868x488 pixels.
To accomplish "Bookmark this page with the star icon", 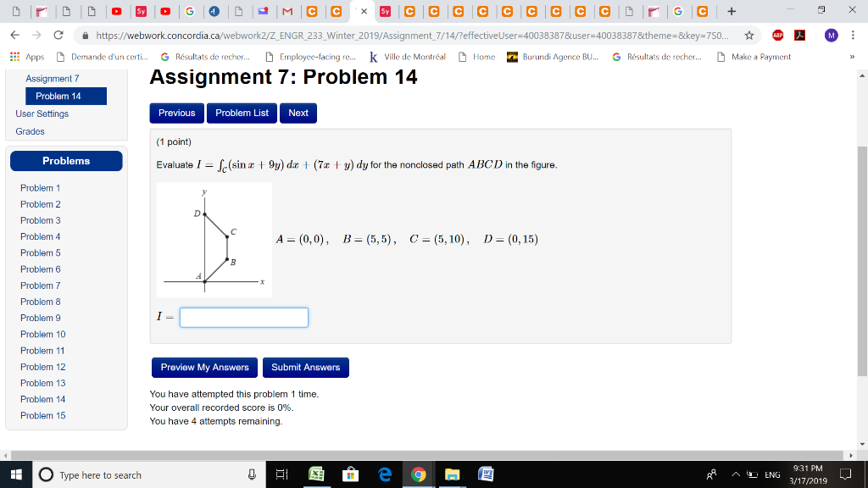I will click(748, 35).
